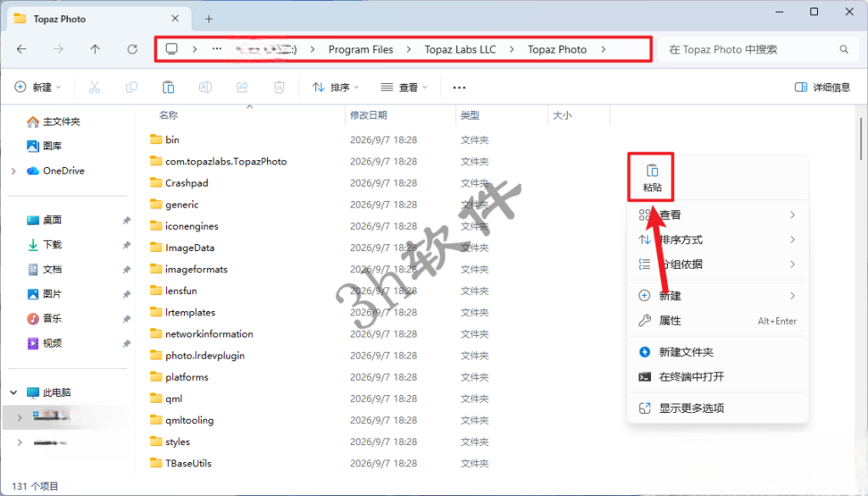Expand the chevron after Topaz Photo breadcrumb
Screen dimensions: 868x496
click(603, 49)
